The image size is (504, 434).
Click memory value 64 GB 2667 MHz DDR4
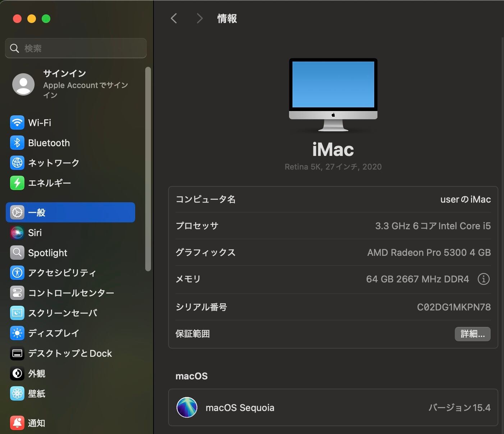(417, 279)
